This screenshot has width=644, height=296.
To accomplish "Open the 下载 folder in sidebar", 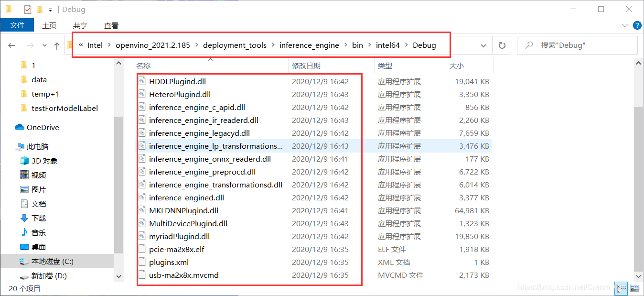I will (x=39, y=219).
